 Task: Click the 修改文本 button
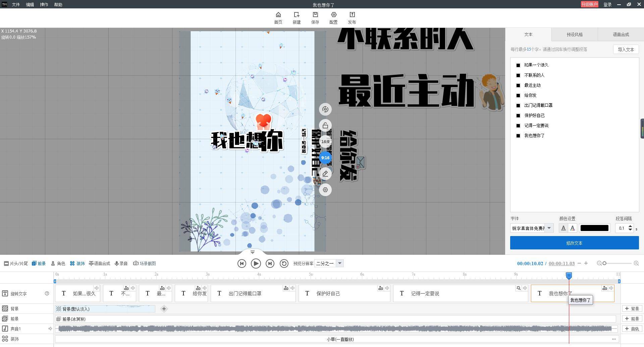point(574,243)
